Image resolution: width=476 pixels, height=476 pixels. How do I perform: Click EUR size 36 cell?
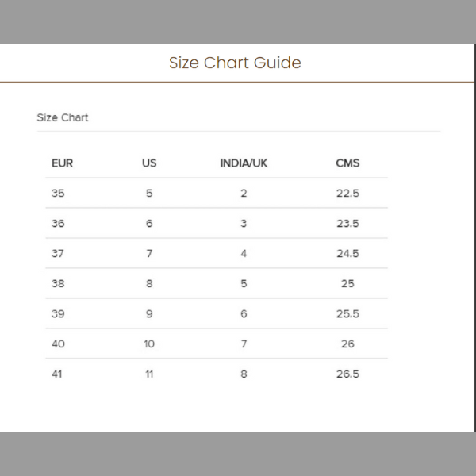(x=58, y=224)
